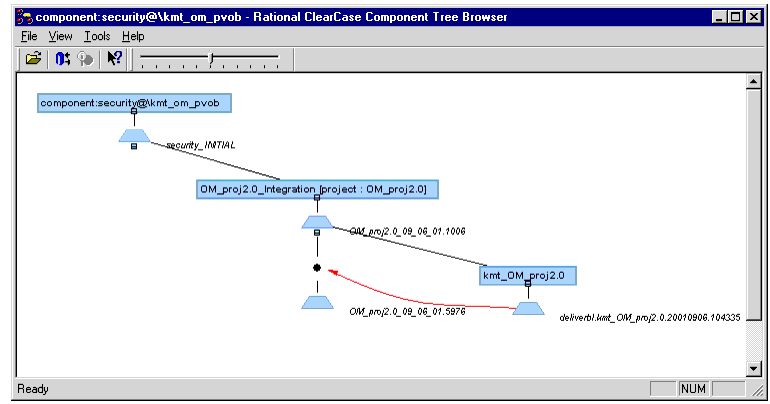Open the File menu

pyautogui.click(x=29, y=36)
